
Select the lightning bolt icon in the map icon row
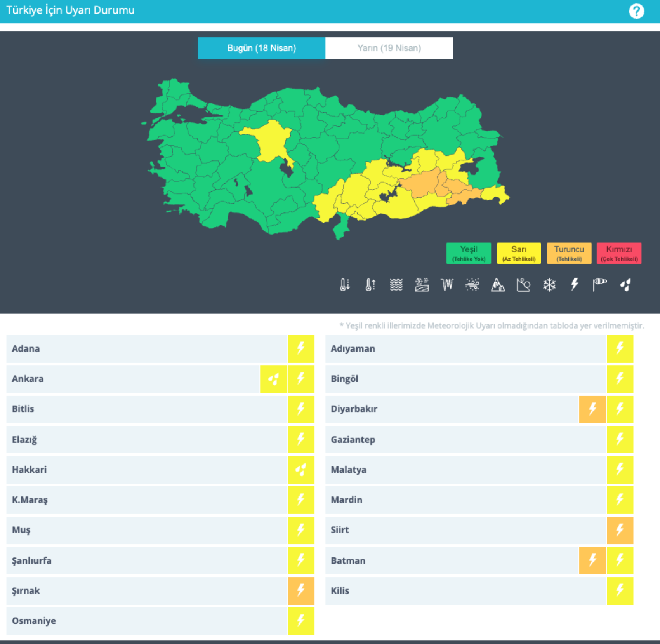[x=575, y=284]
